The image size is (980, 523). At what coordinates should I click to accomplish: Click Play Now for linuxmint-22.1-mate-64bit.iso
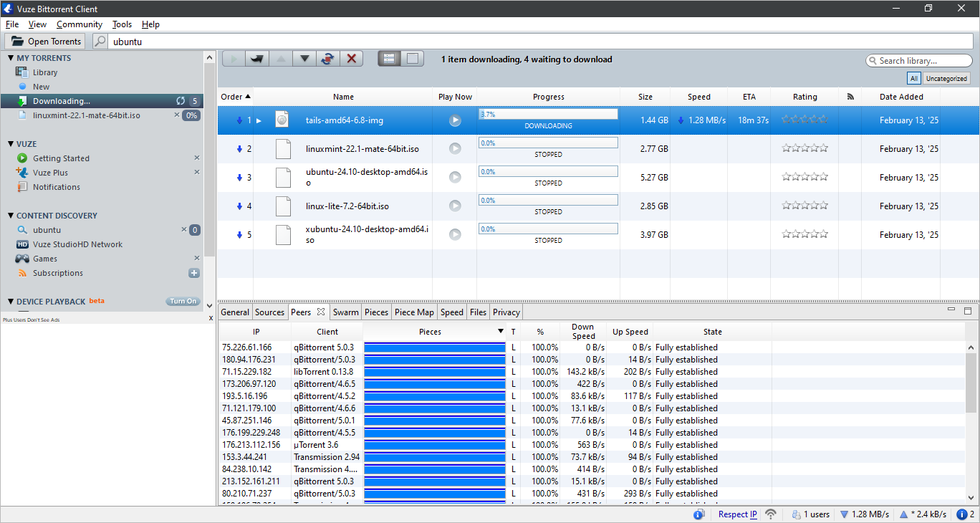(455, 149)
